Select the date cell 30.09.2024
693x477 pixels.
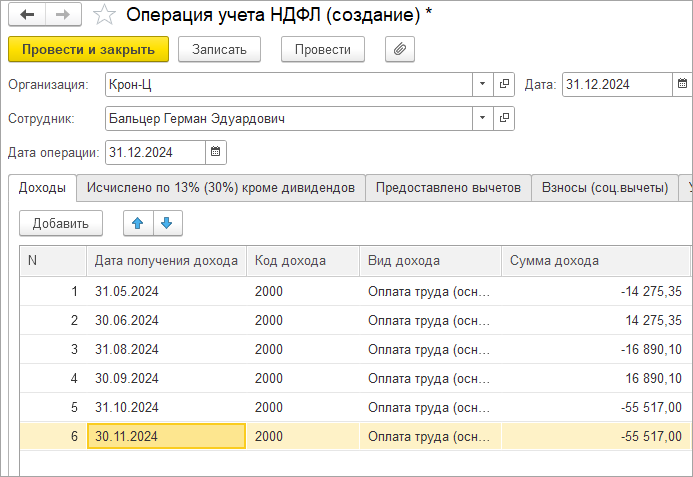166,378
